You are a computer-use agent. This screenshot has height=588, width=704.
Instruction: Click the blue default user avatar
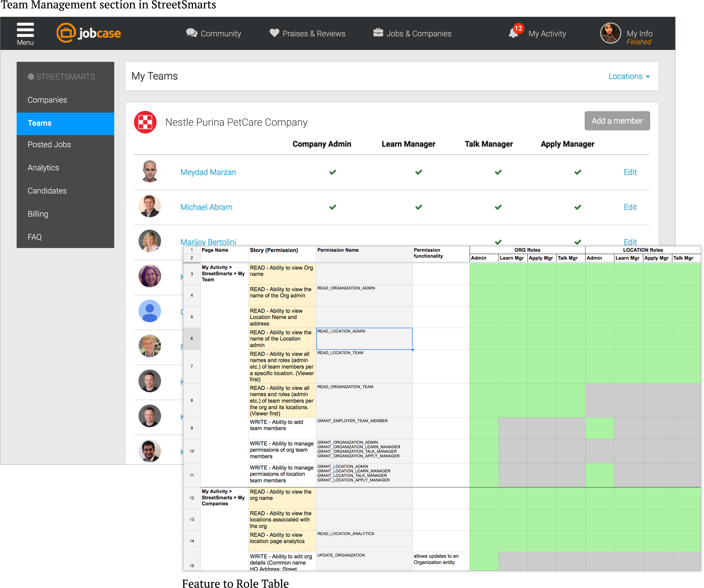tap(149, 311)
